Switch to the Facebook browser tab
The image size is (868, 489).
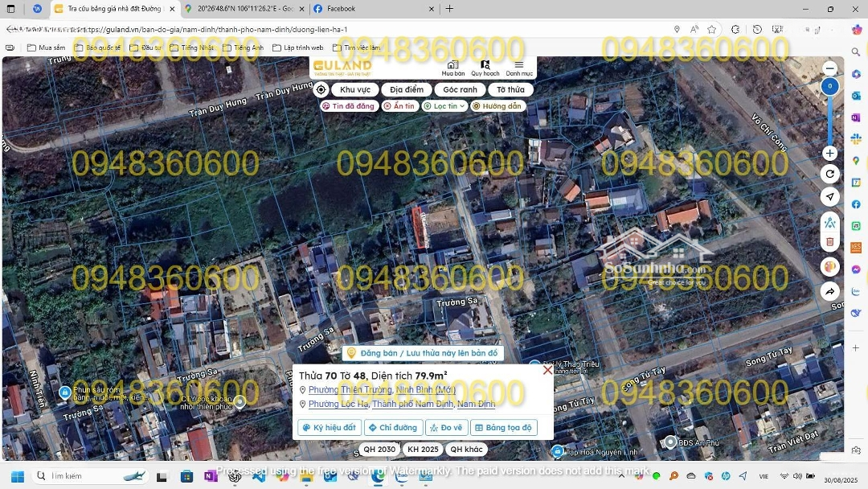tap(372, 9)
